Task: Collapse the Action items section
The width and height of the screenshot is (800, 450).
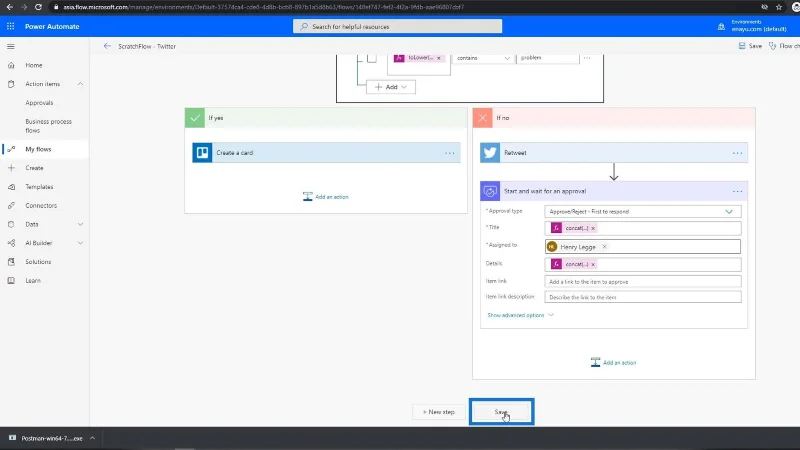Action: click(80, 84)
